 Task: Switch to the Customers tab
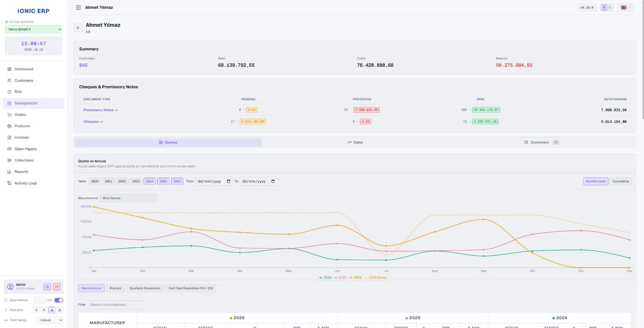tap(541, 142)
